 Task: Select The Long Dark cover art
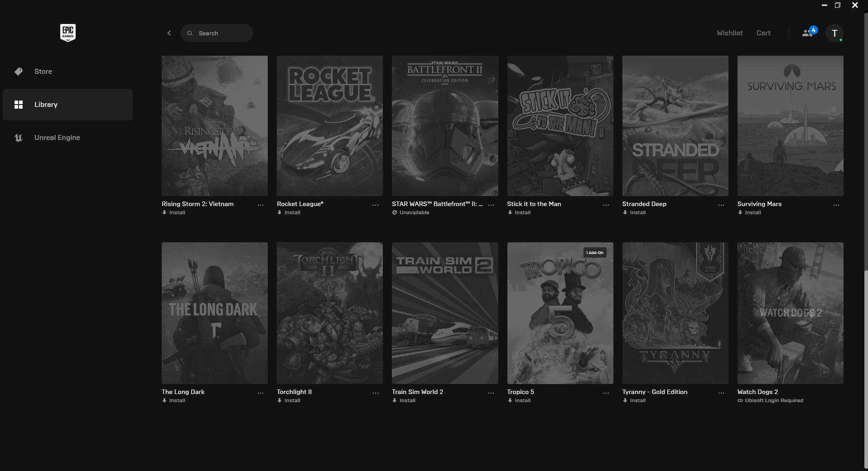pos(215,313)
